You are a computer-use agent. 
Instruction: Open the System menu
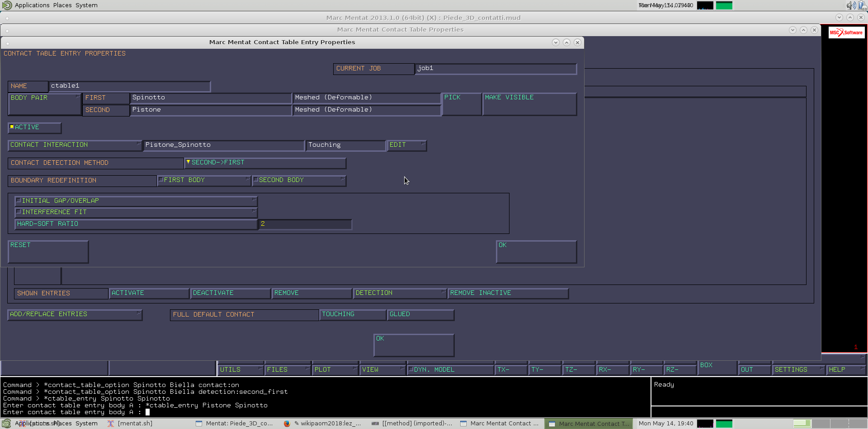coord(86,5)
